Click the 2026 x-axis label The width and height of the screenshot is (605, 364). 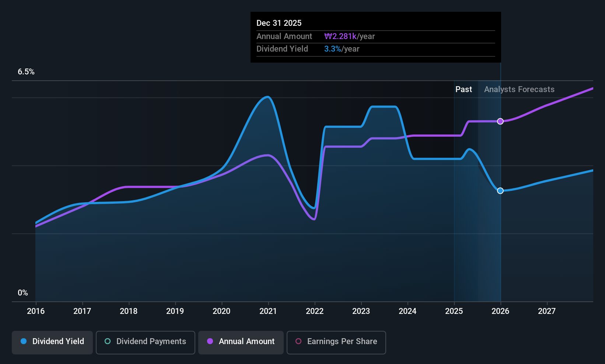(500, 311)
